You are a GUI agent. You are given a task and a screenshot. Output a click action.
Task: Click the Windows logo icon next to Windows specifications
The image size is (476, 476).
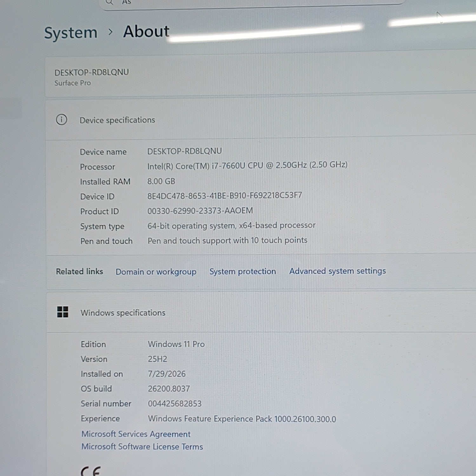point(63,312)
